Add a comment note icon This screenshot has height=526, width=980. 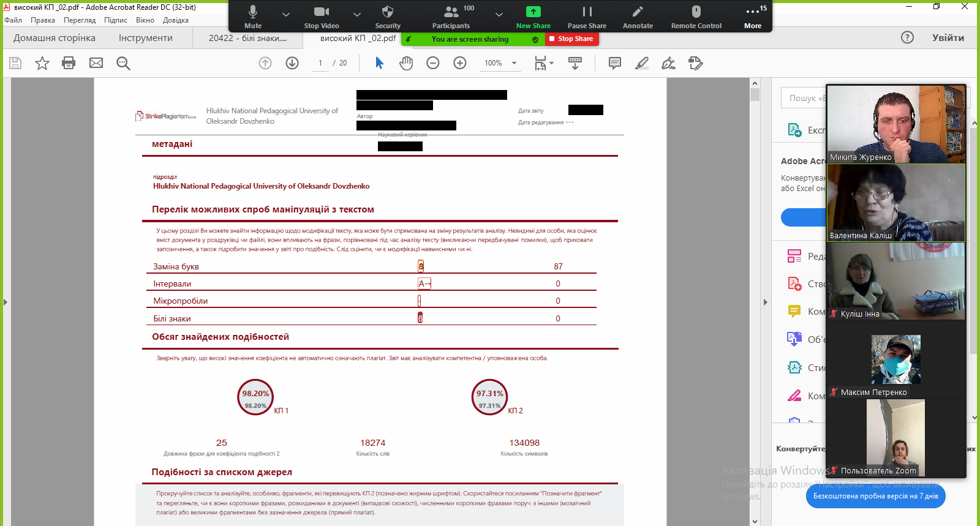tap(614, 63)
